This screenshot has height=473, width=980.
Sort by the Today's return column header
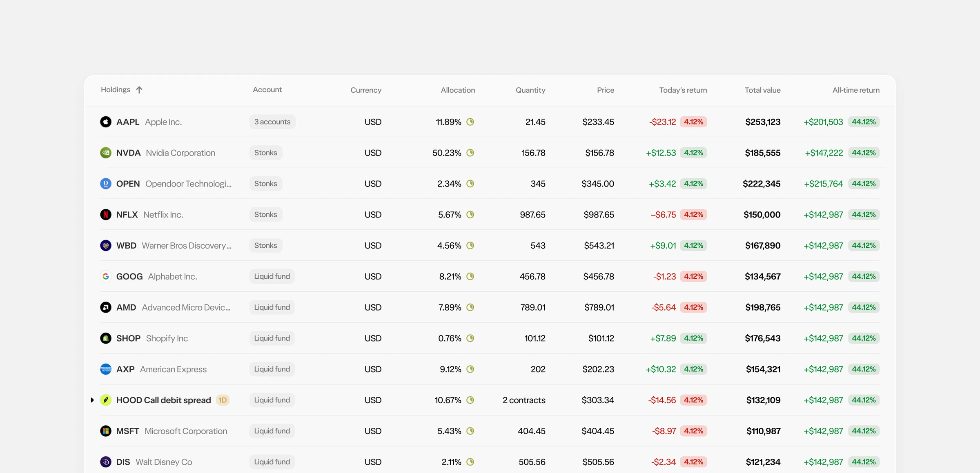click(x=683, y=90)
